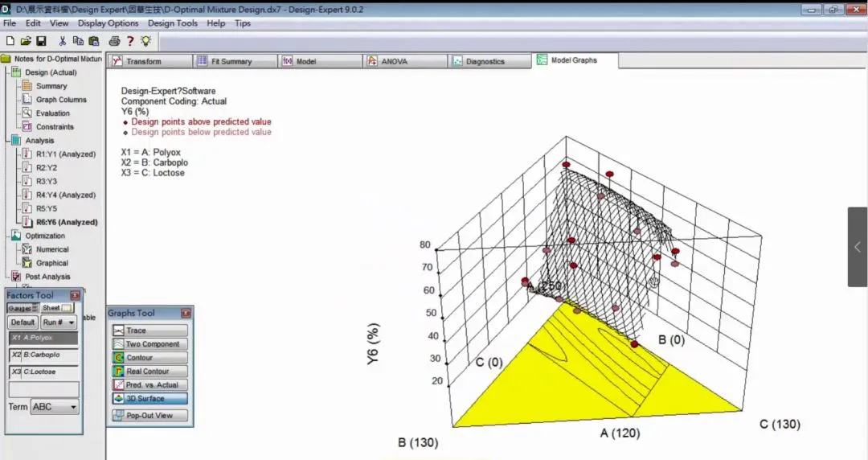Image resolution: width=868 pixels, height=460 pixels.
Task: Open the File menu
Action: click(10, 23)
